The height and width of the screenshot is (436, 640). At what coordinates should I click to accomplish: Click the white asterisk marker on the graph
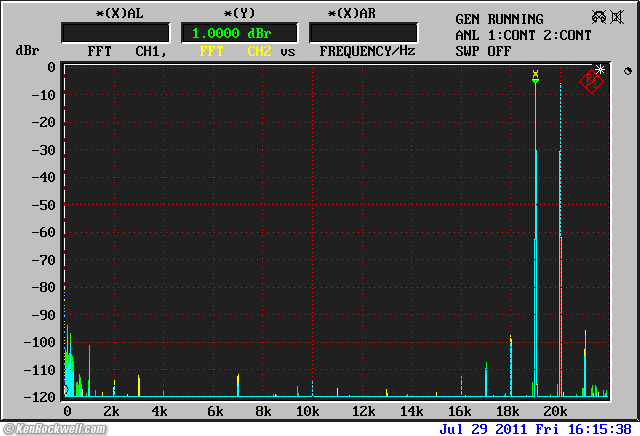coord(600,70)
